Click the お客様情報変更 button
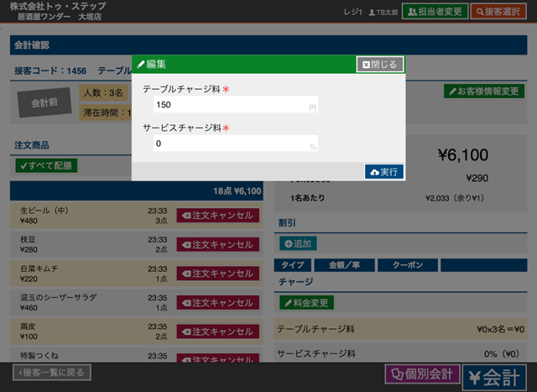The height and width of the screenshot is (392, 537). coord(483,91)
